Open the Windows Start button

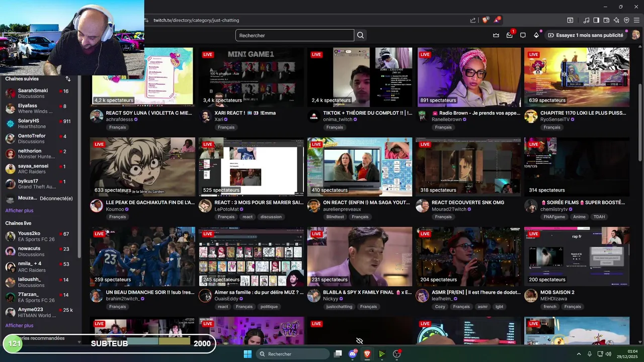(x=248, y=354)
